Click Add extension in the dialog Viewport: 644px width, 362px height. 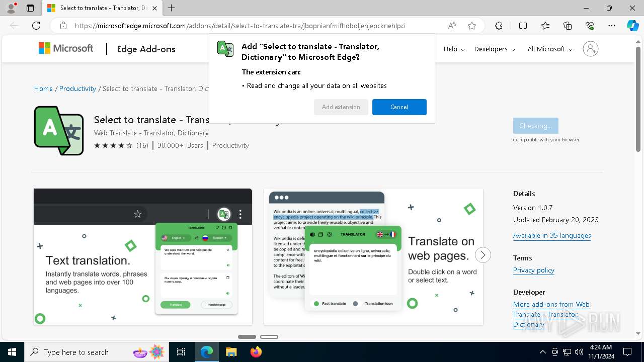[x=341, y=107]
